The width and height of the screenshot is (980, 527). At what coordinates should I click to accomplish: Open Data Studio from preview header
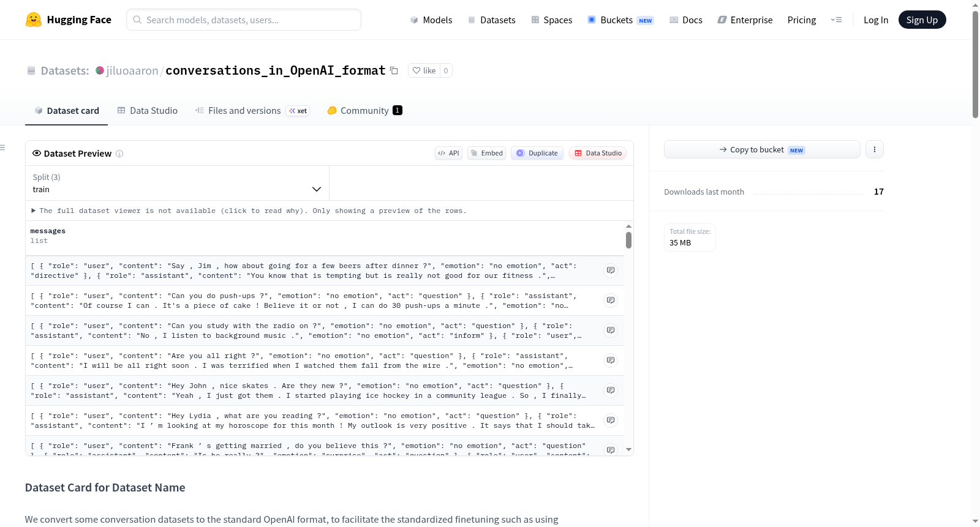(598, 153)
